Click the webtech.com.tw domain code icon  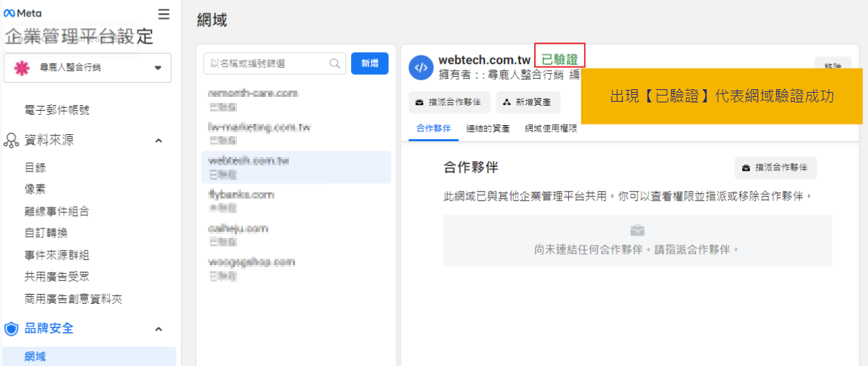pyautogui.click(x=421, y=67)
